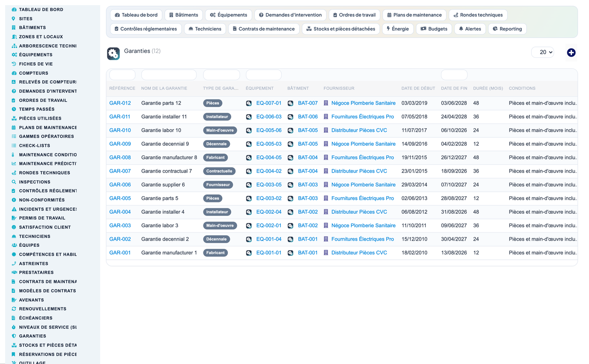The image size is (589, 364).
Task: Click the supplier icon in GAR-012 row
Action: coord(326,103)
